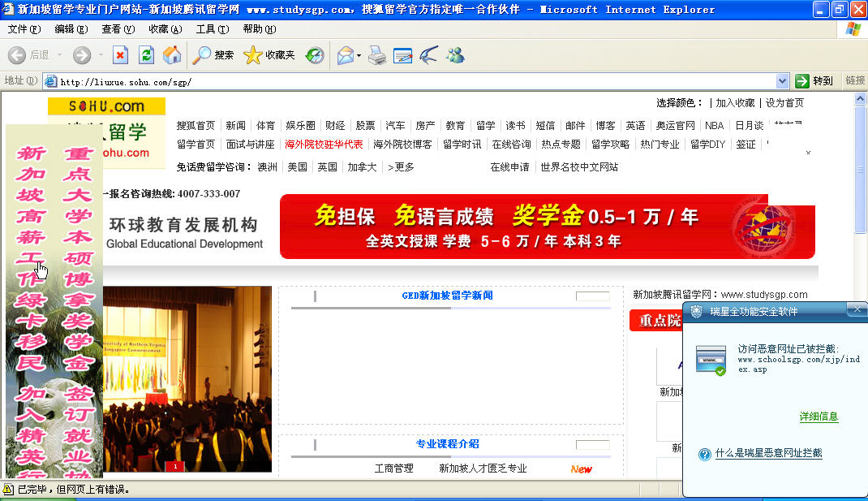
Task: Click the NBA nav link
Action: click(714, 125)
